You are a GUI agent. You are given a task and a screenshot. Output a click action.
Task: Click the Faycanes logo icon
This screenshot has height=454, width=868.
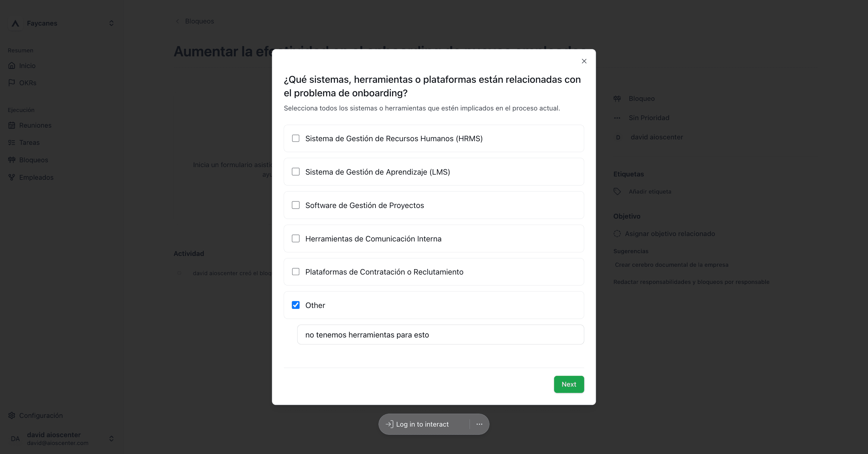15,23
